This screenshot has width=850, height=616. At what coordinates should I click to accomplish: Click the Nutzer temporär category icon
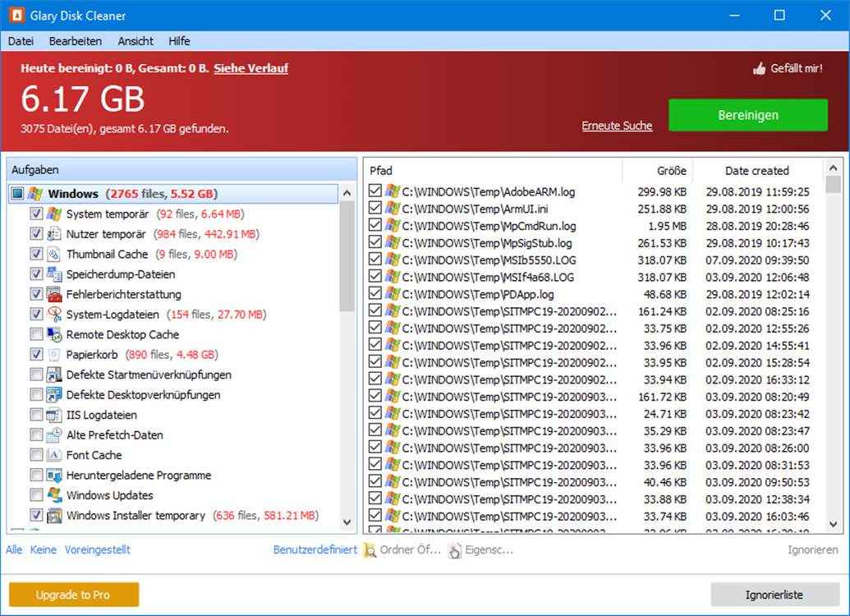(54, 234)
